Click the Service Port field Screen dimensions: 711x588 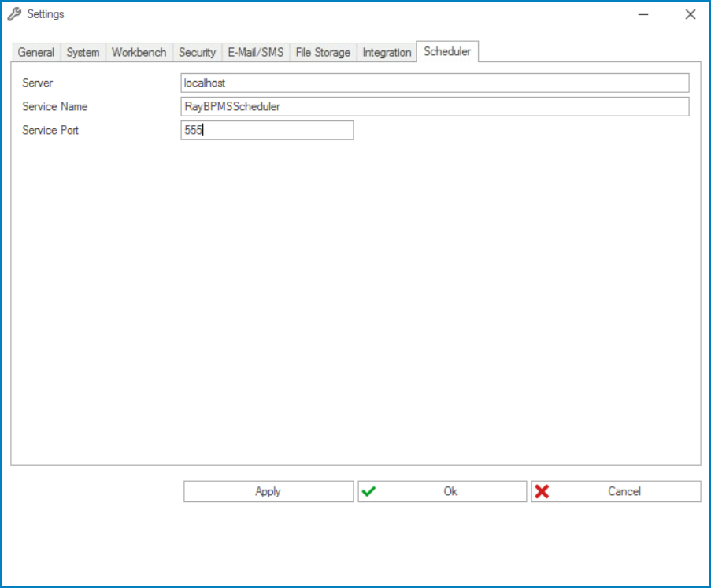tap(267, 130)
